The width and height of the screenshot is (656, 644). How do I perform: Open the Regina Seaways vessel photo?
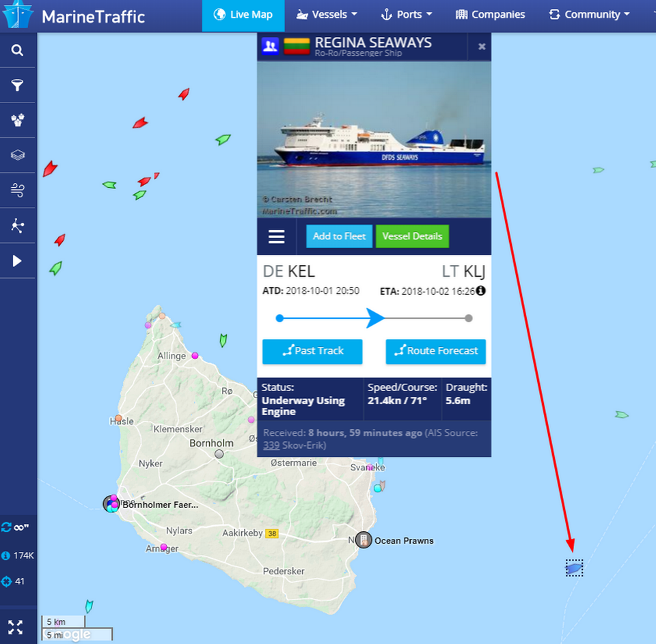coord(374,140)
